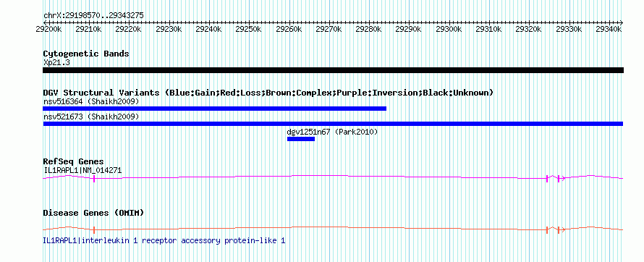The height and width of the screenshot is (262, 644).
Task: Open the nsv516364 (Shaikh2009) label
Action: point(91,101)
